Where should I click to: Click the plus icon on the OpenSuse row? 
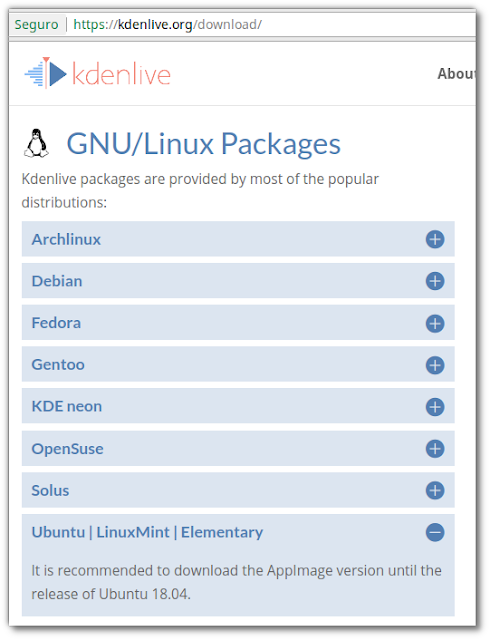[x=435, y=449]
